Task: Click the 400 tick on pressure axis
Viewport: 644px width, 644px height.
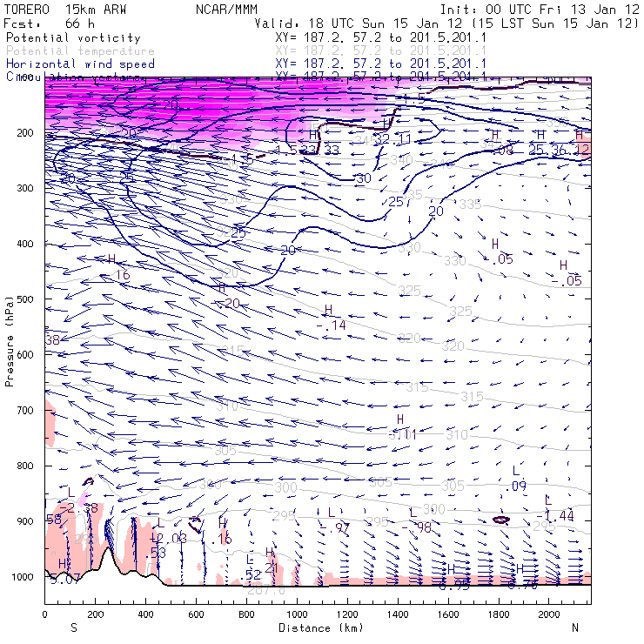Action: (x=25, y=244)
